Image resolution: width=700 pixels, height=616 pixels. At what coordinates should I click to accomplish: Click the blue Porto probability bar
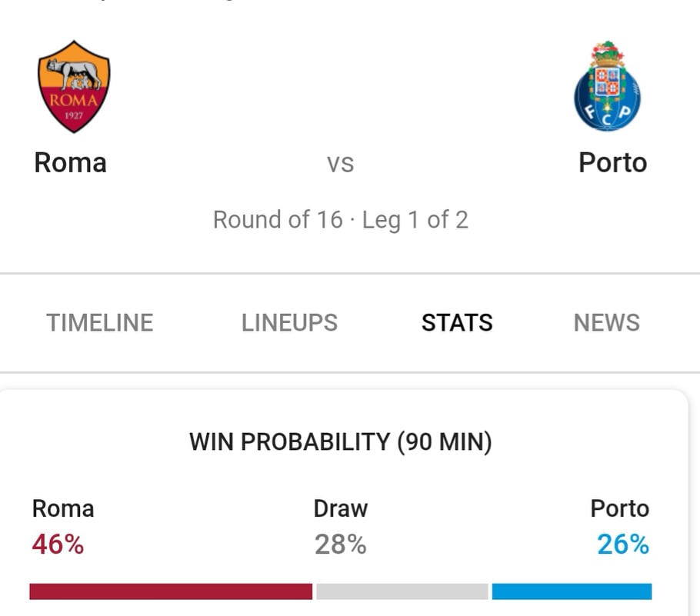pyautogui.click(x=572, y=591)
